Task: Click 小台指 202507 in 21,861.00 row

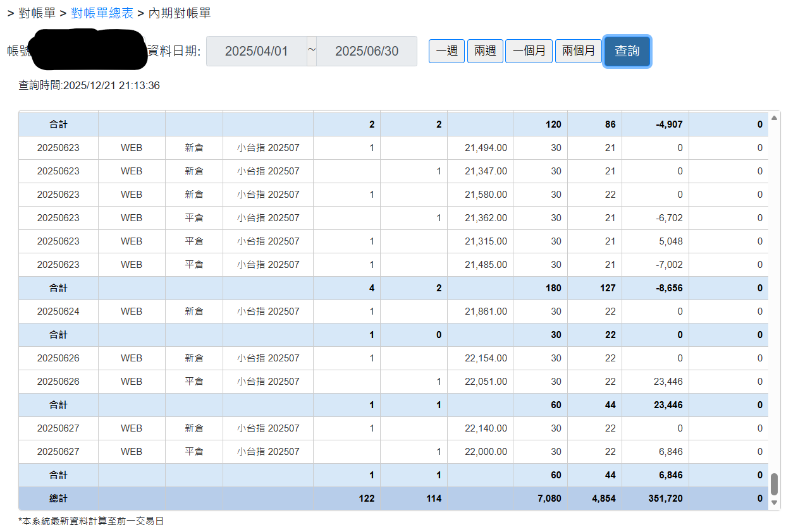Action: [268, 311]
